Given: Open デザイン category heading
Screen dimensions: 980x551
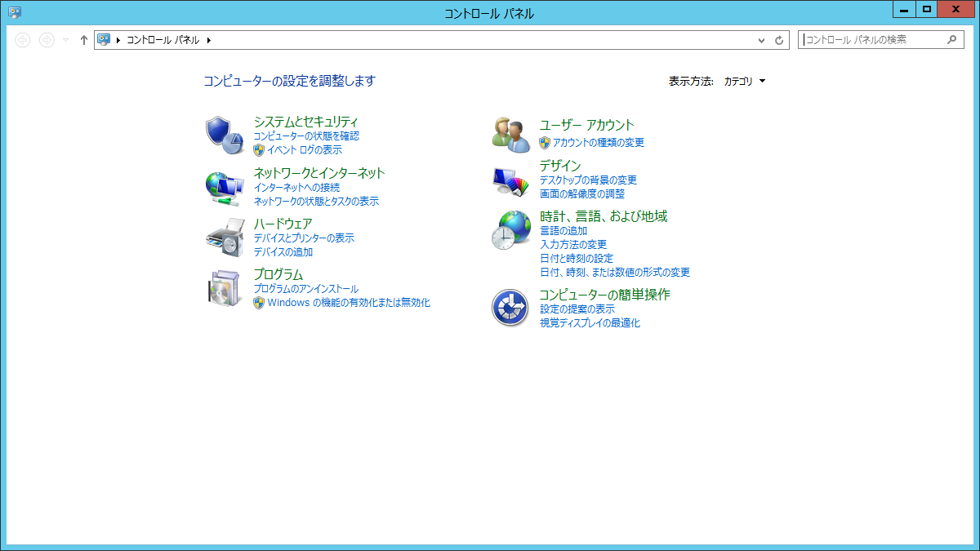Looking at the screenshot, I should pos(560,166).
